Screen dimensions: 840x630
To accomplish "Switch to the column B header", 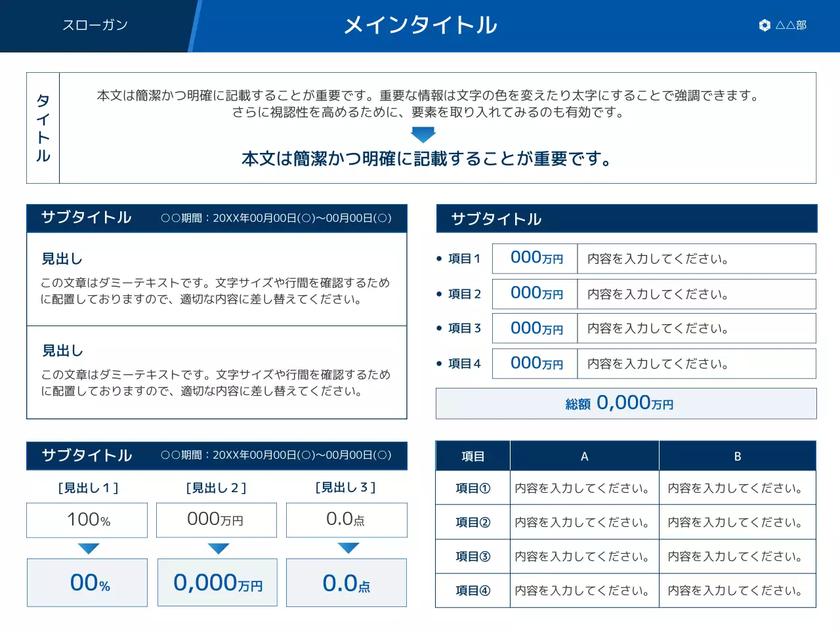I will pos(738,455).
